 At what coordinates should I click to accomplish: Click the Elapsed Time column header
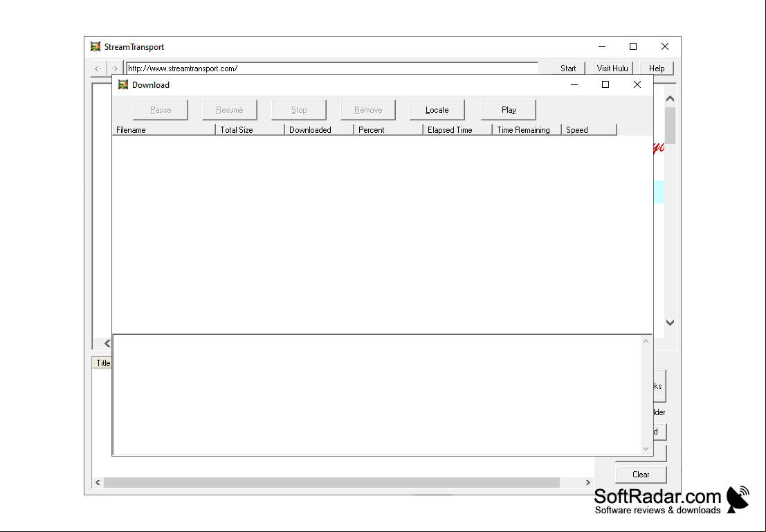coord(458,130)
